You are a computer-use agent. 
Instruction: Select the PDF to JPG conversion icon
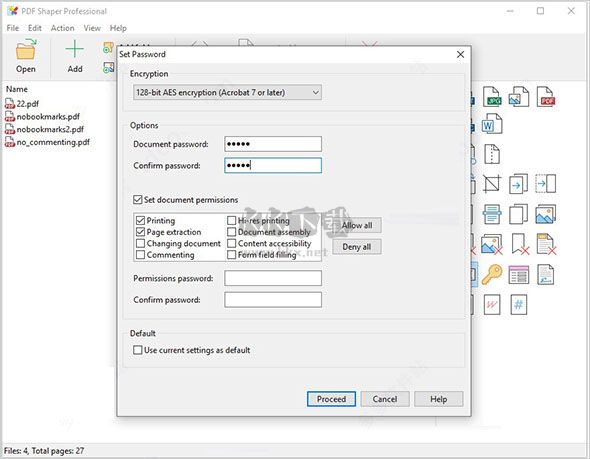492,96
